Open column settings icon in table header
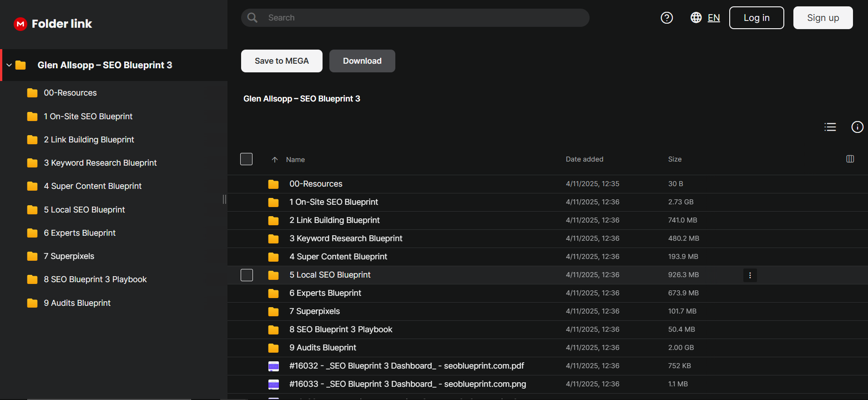Screen dimensions: 868x400 tap(850, 159)
